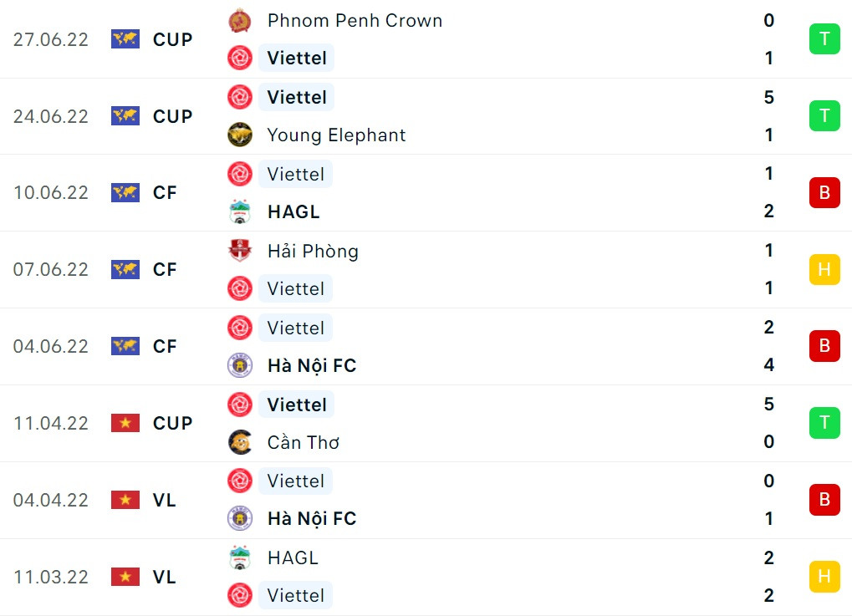This screenshot has width=852, height=616.
Task: Click the Cần Thơ team logo
Action: coord(240,442)
